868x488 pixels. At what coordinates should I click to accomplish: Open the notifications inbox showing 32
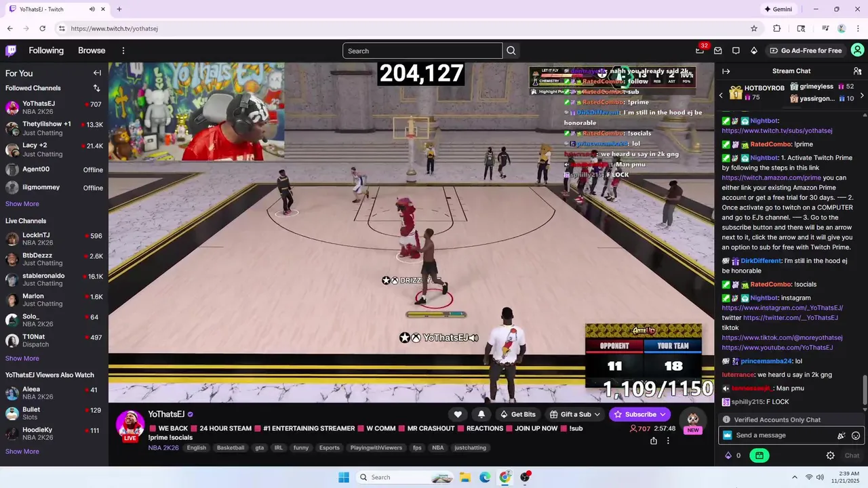click(700, 51)
